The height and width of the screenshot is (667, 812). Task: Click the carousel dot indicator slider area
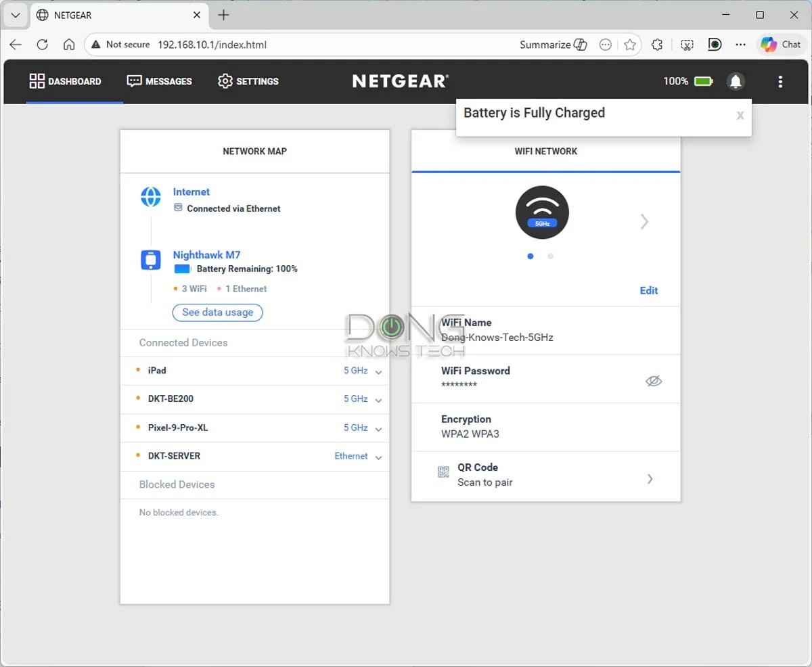tap(540, 256)
